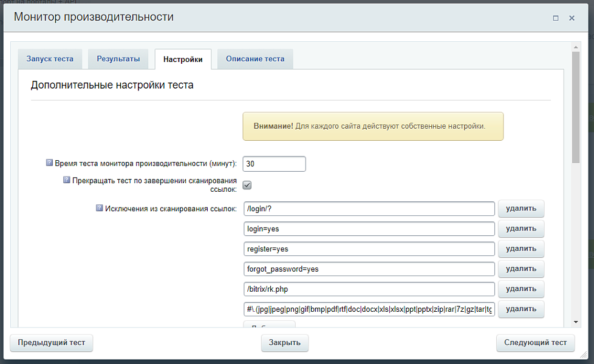This screenshot has width=594, height=364.
Task: Switch to the Результаты tab
Action: pos(118,59)
